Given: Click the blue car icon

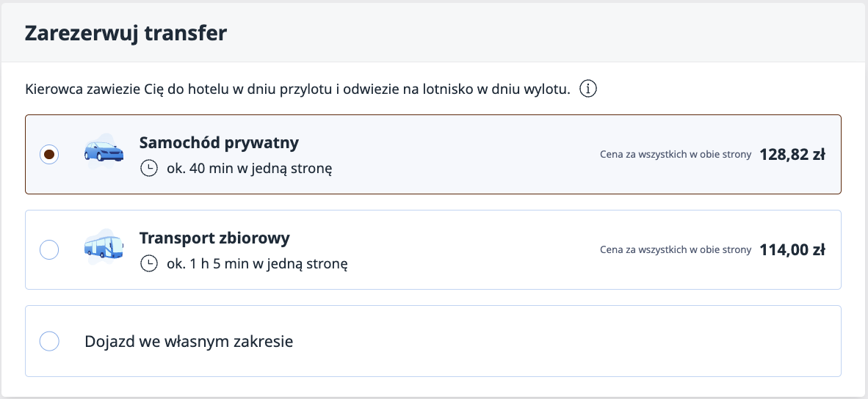Looking at the screenshot, I should [x=104, y=150].
